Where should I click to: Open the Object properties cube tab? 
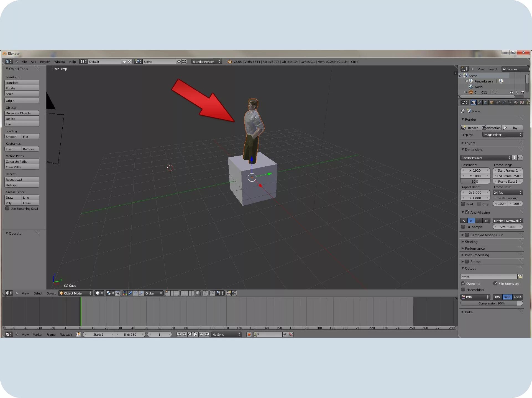(492, 102)
